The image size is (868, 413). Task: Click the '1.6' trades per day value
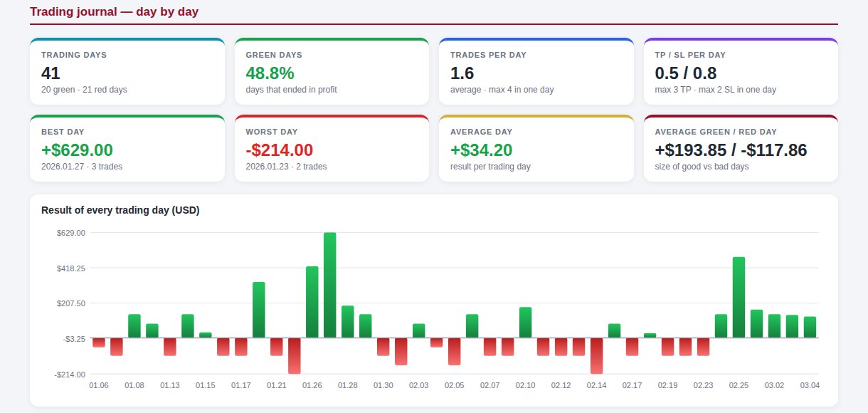pos(462,73)
